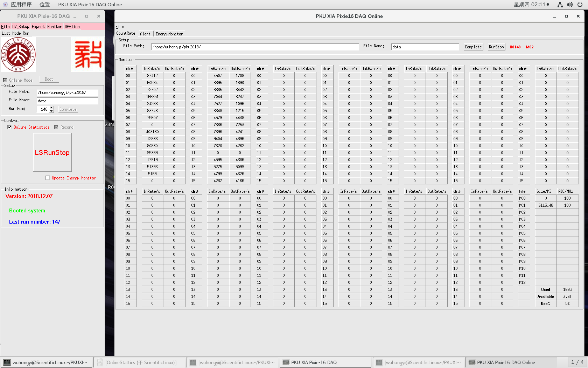The image size is (588, 368).
Task: Click the R0148 run indicator
Action: point(515,47)
